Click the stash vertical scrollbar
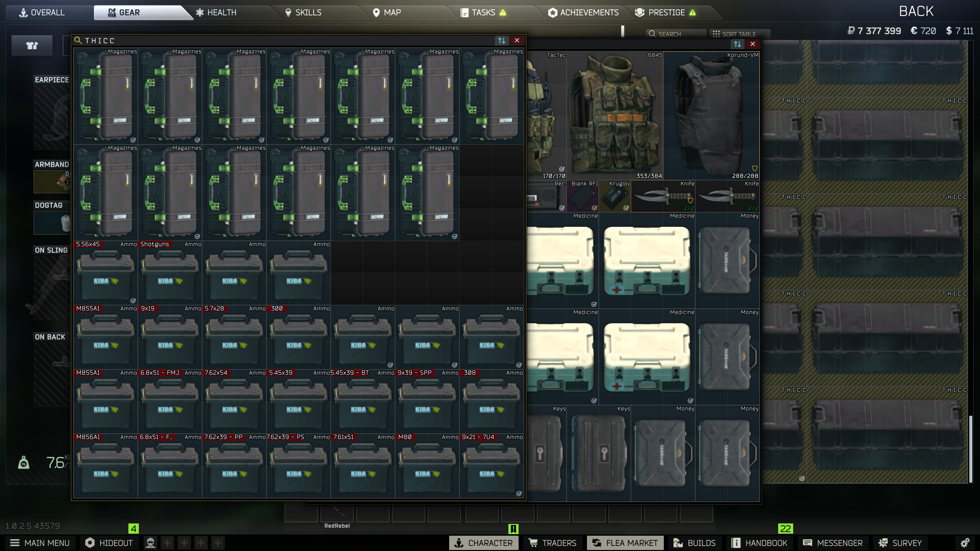 point(971,449)
